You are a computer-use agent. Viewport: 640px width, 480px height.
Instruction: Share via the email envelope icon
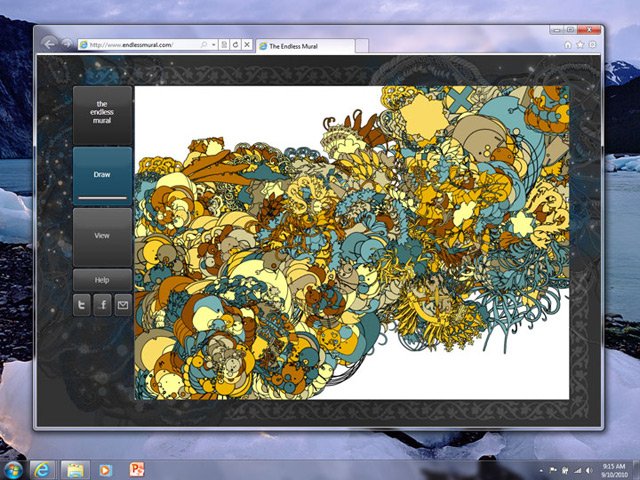click(123, 305)
